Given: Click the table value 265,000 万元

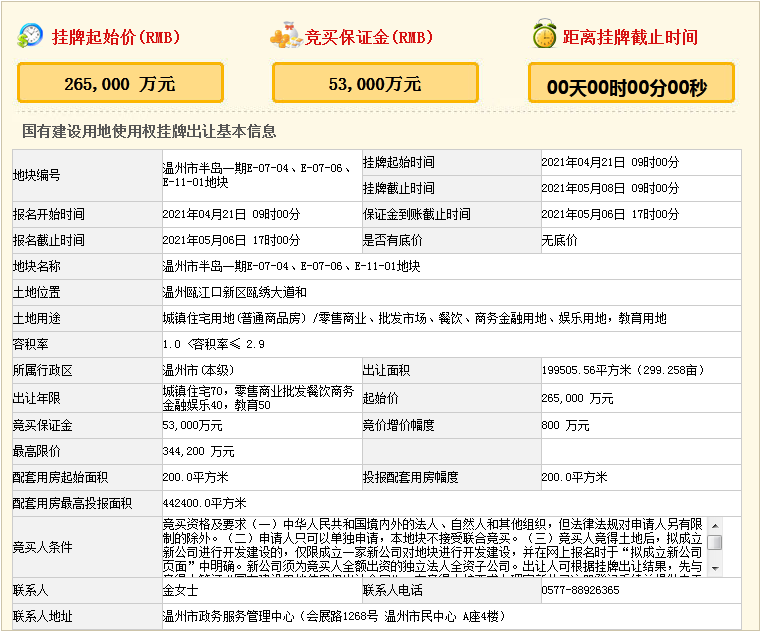Looking at the screenshot, I should pyautogui.click(x=578, y=398).
